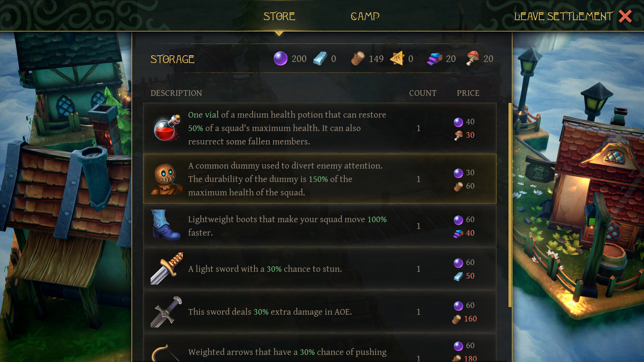The image size is (644, 362).
Task: Open the Store tab
Action: point(279,16)
